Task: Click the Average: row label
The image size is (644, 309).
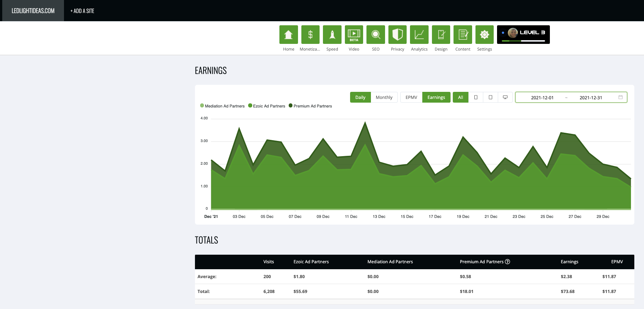Action: [x=207, y=277]
